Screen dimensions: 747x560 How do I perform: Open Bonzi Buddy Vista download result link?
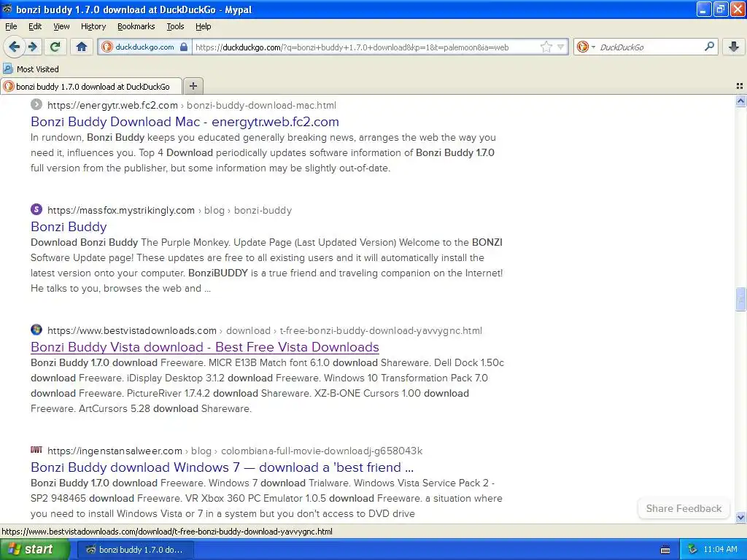point(205,347)
